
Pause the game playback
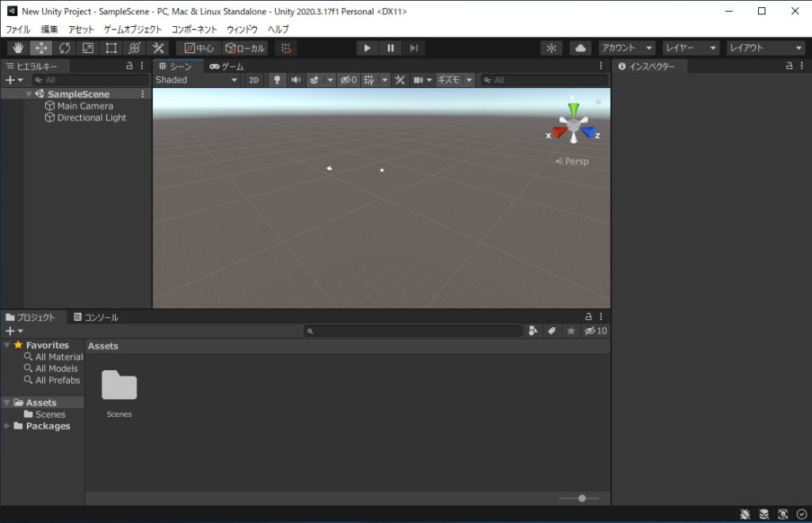(x=390, y=48)
